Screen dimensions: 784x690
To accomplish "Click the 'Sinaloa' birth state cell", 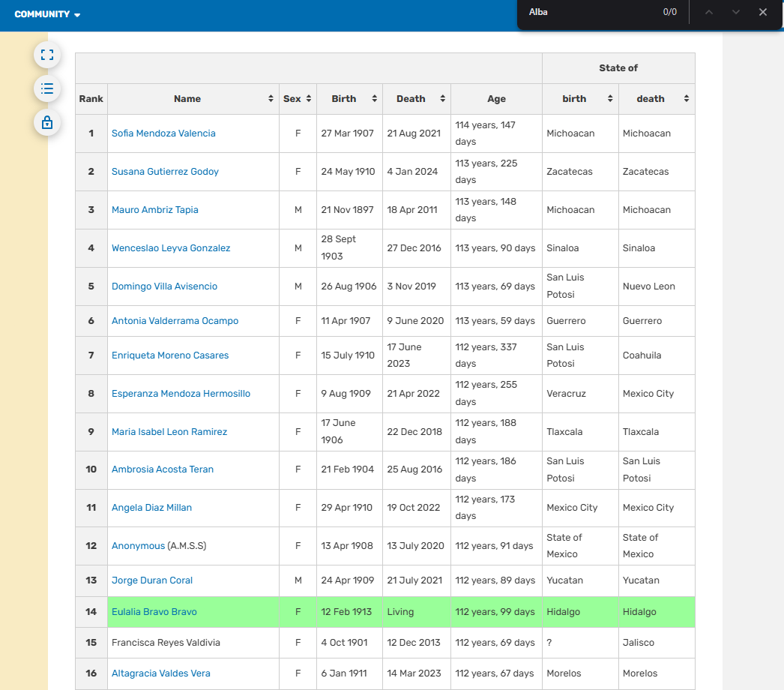I will point(580,248).
